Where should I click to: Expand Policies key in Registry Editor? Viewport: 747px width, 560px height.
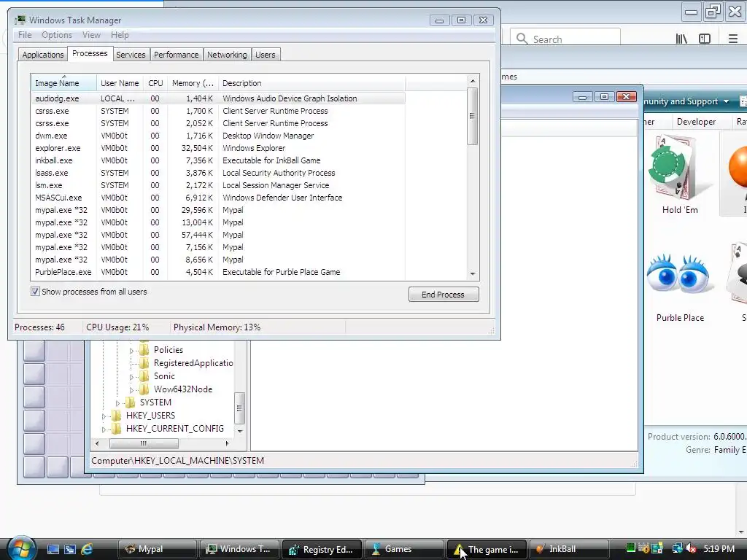[131, 351]
